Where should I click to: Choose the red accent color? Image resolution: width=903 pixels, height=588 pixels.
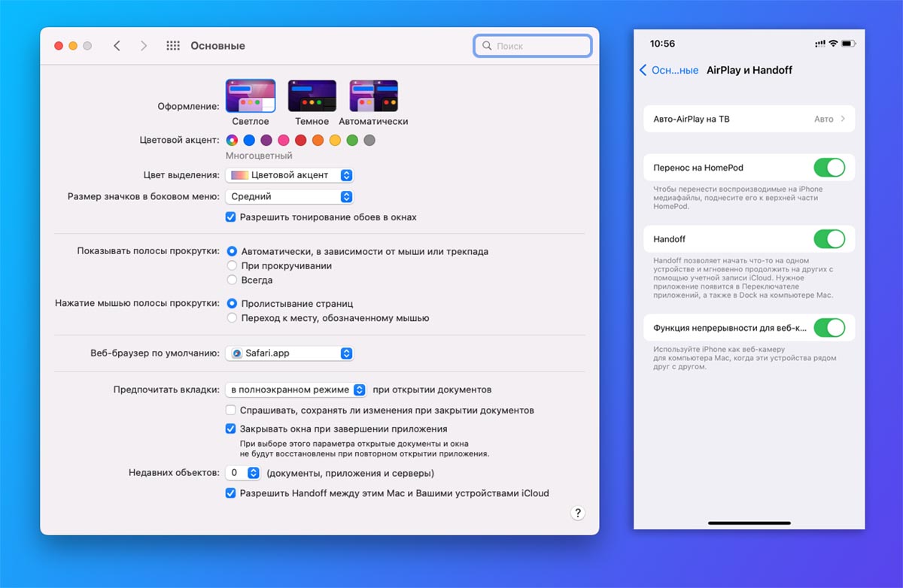click(301, 140)
